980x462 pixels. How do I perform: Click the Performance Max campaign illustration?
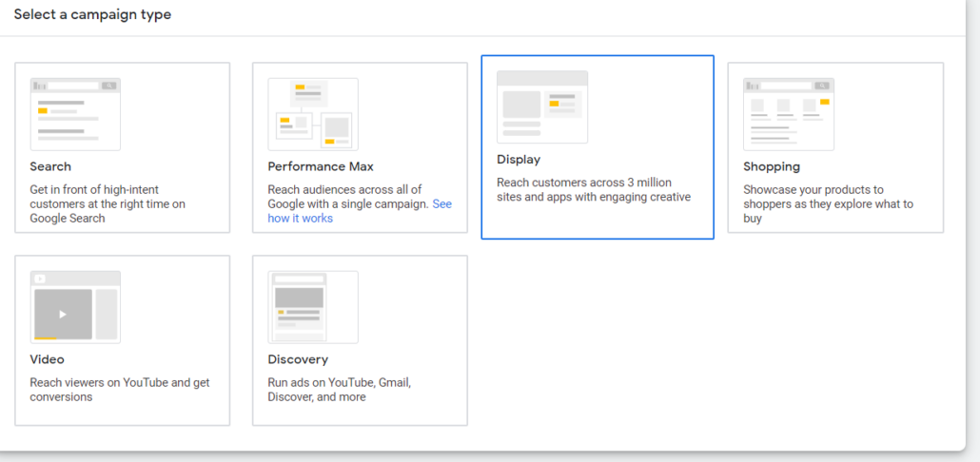[313, 114]
